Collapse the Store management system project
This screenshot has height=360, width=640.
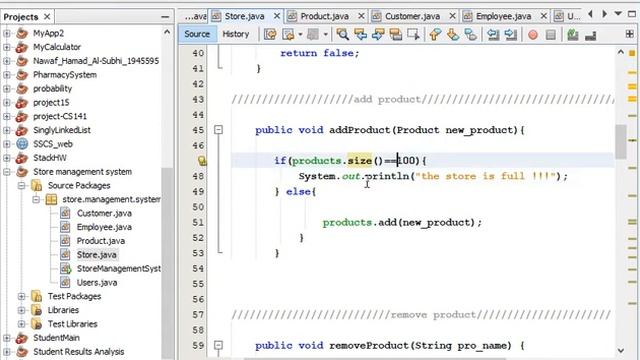(x=7, y=172)
